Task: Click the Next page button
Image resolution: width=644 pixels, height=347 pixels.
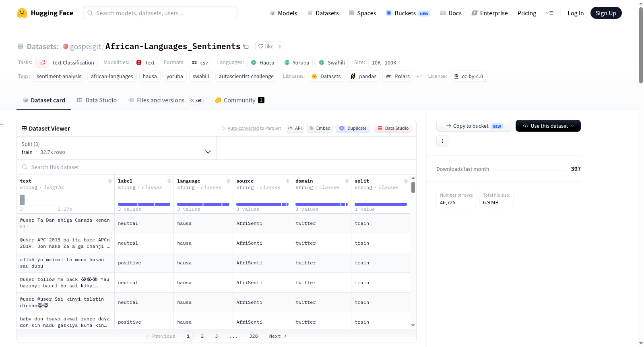Action: click(x=278, y=336)
